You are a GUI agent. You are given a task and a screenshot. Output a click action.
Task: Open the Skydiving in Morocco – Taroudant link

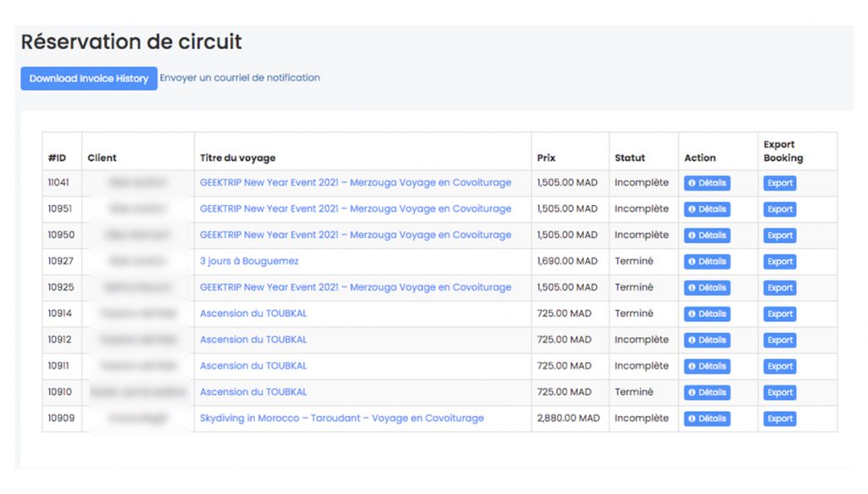coord(342,419)
